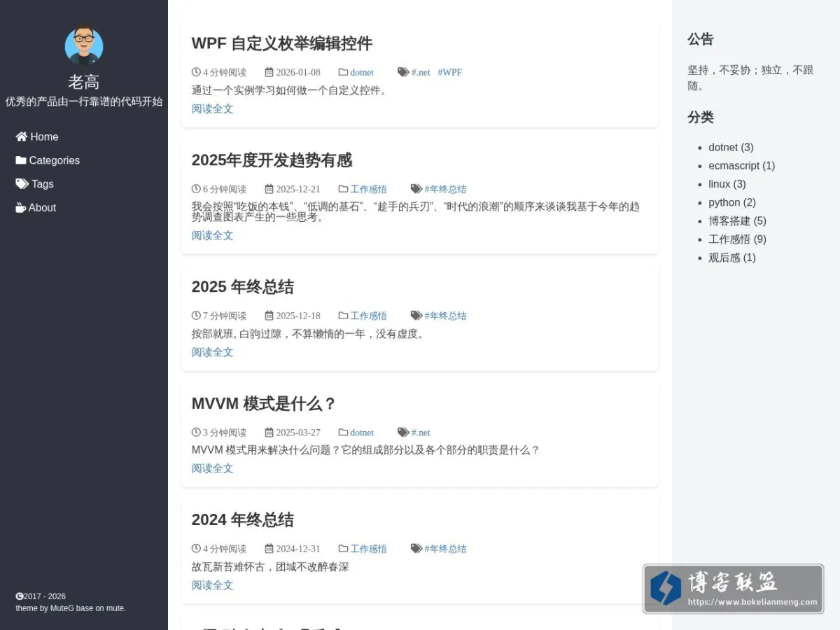The height and width of the screenshot is (630, 840).
Task: Click dotnet category link in WPF post
Action: [362, 72]
